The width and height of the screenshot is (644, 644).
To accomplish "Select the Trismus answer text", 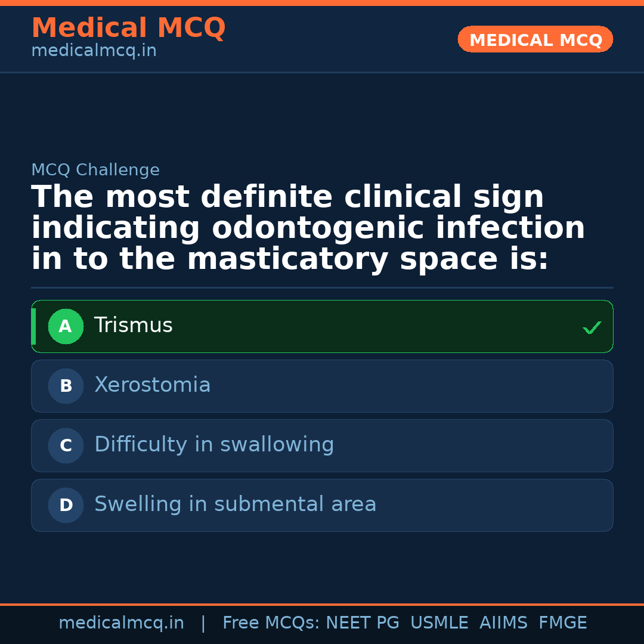I will (x=134, y=326).
